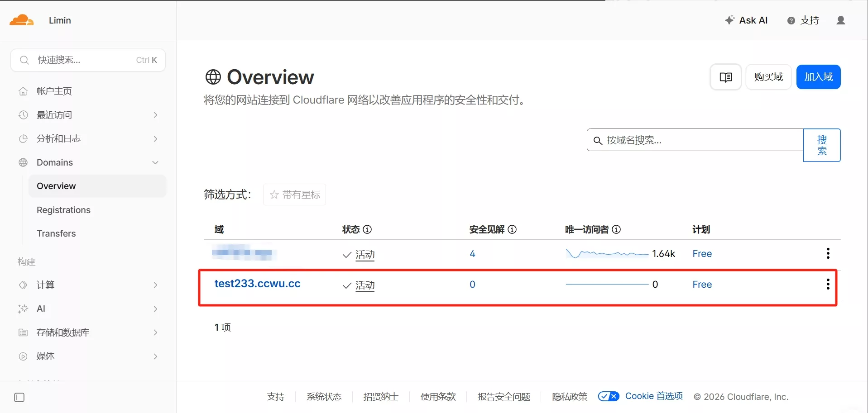Image resolution: width=868 pixels, height=413 pixels.
Task: Click the 1.64k visitors sparkline
Action: pyautogui.click(x=607, y=253)
